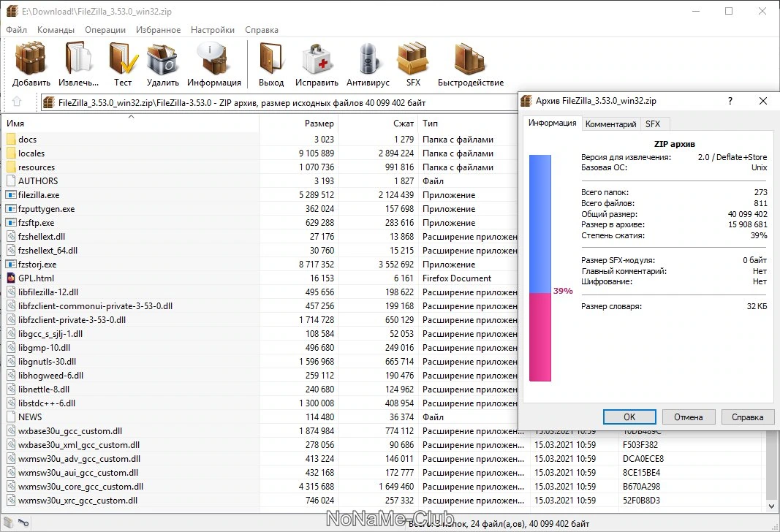Click the Добавить toolbar icon
780x532 pixels.
click(x=31, y=58)
